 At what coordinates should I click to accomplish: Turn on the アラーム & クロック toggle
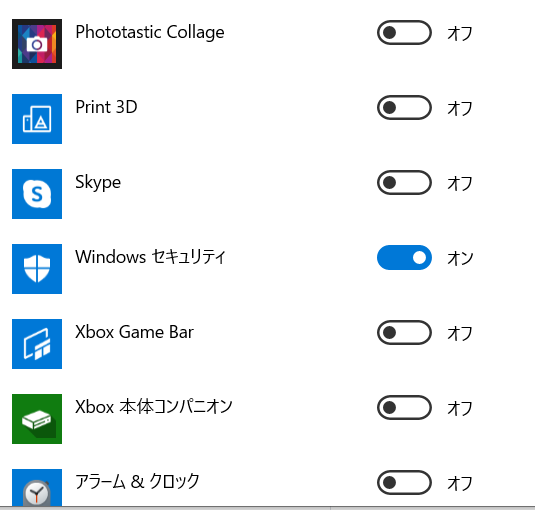[404, 483]
